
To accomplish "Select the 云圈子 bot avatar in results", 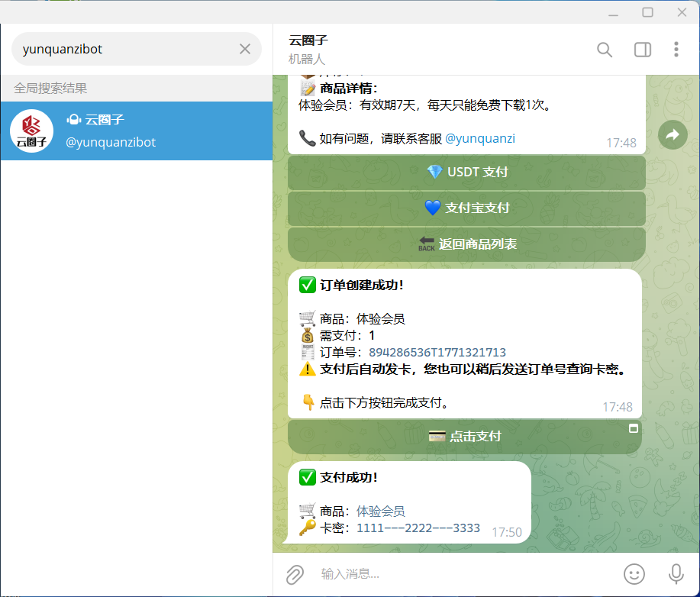I will pos(31,131).
